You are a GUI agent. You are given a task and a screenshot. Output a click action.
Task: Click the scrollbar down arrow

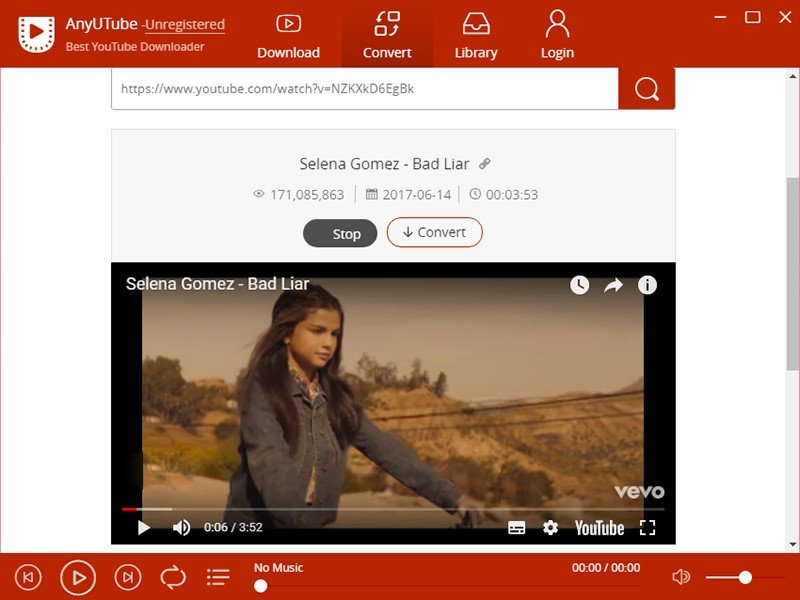pos(792,544)
